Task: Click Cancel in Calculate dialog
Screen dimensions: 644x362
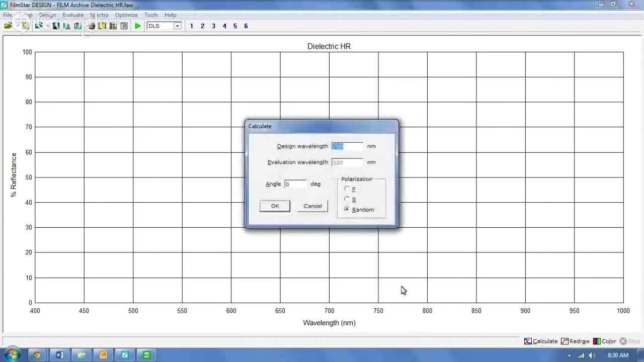Action: click(312, 206)
